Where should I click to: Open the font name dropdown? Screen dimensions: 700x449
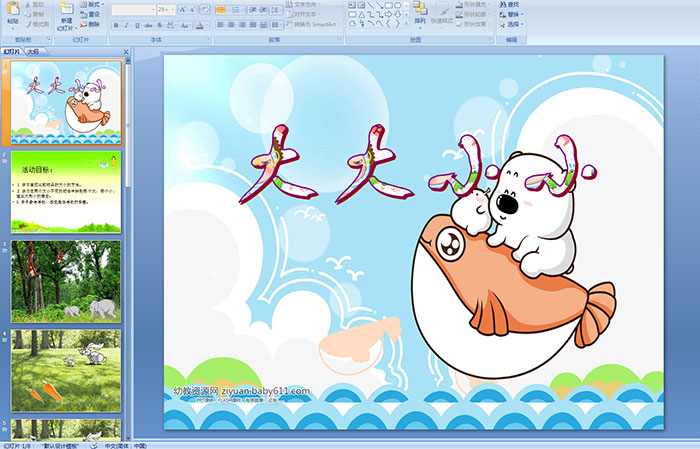click(153, 9)
